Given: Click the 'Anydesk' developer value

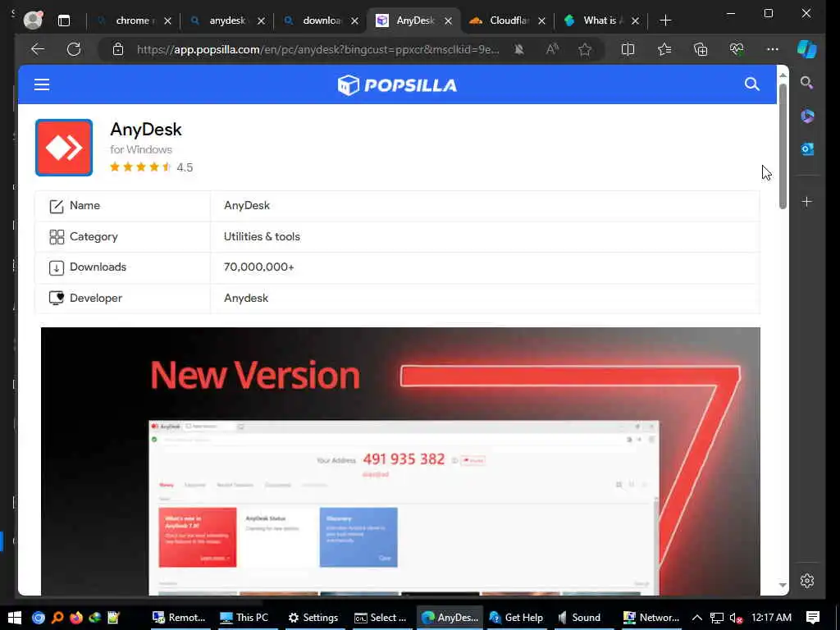Looking at the screenshot, I should pyautogui.click(x=246, y=299).
